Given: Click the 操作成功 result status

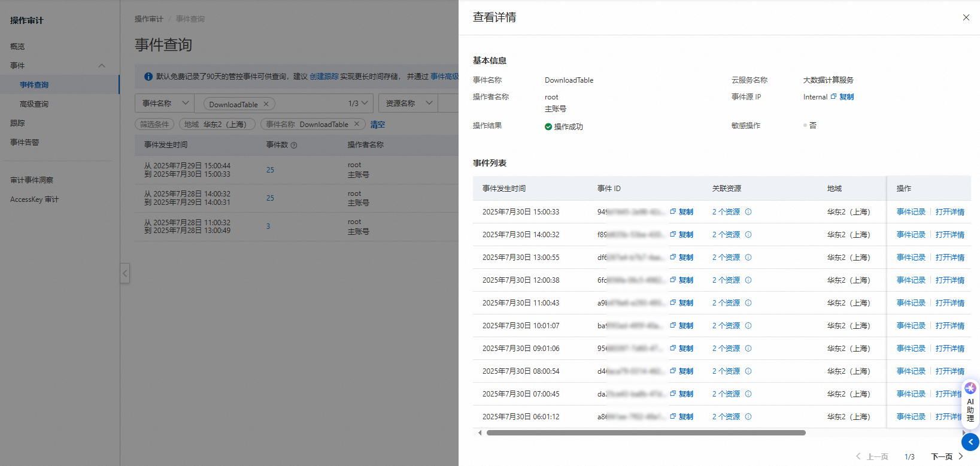Looking at the screenshot, I should (564, 126).
